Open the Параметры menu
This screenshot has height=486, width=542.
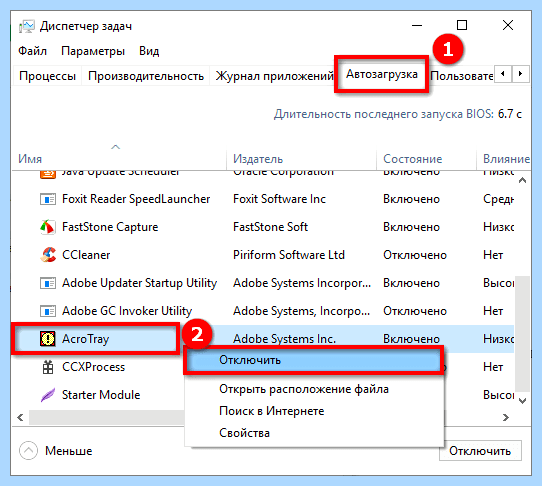[x=93, y=51]
